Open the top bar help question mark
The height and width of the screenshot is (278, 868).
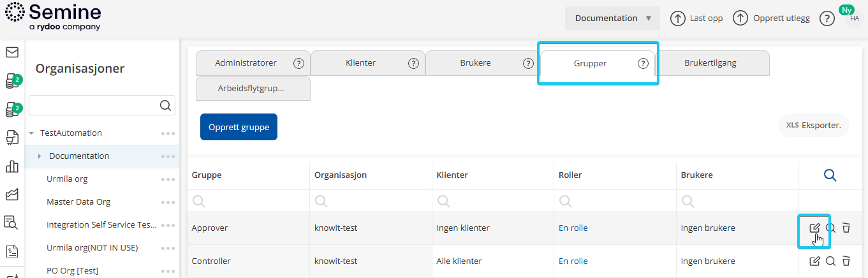pyautogui.click(x=827, y=18)
